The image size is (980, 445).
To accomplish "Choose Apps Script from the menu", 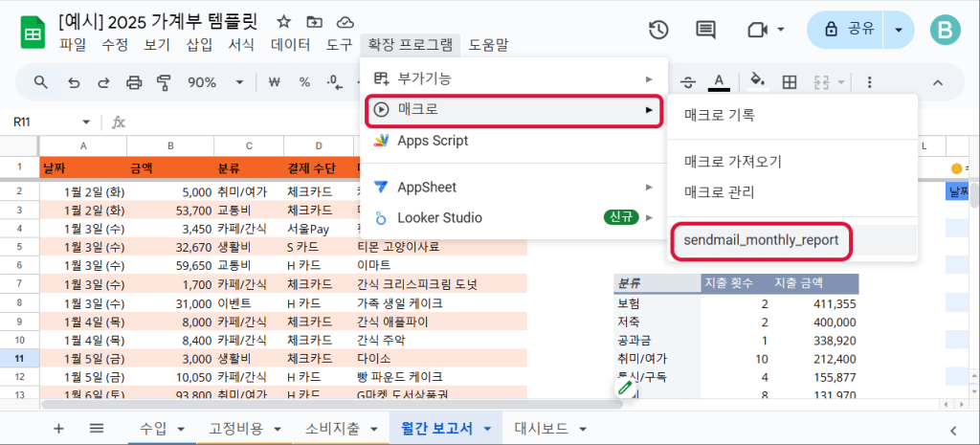I will [x=433, y=141].
